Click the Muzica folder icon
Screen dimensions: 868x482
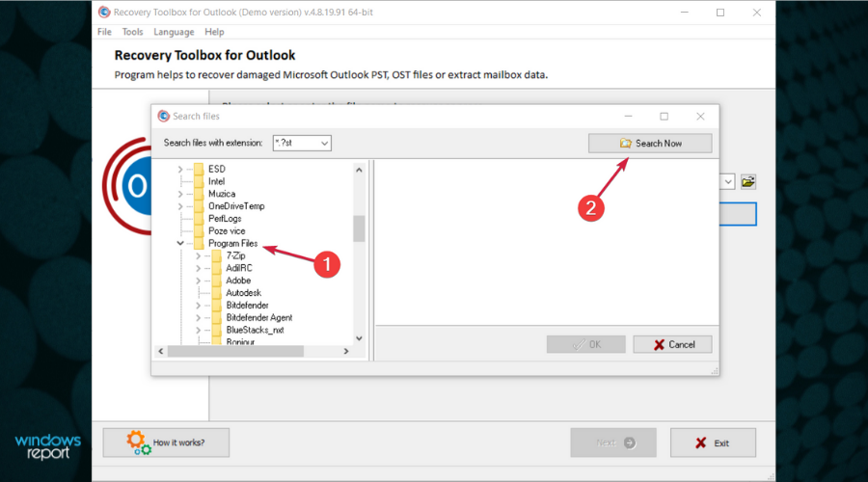[x=200, y=194]
